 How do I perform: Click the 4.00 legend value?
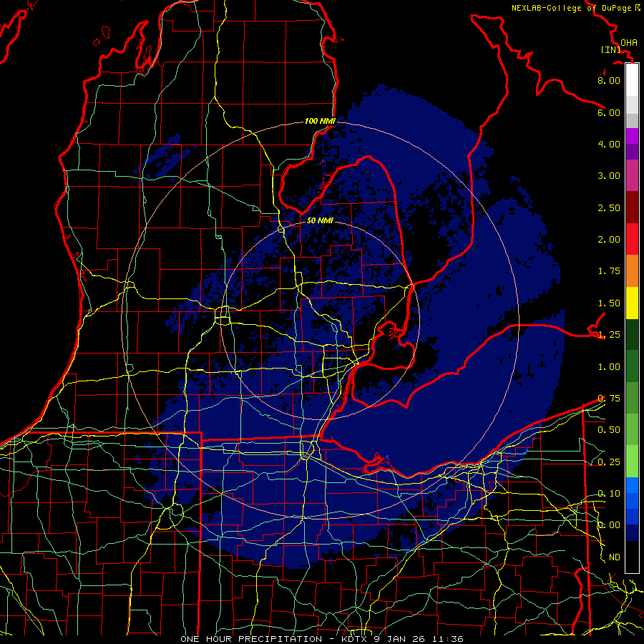[x=609, y=144]
